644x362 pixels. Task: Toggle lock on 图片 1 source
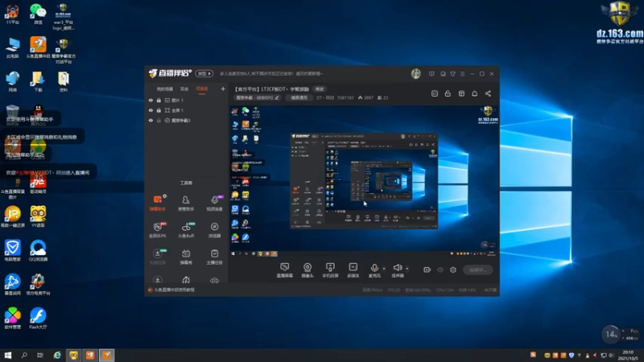coord(159,100)
